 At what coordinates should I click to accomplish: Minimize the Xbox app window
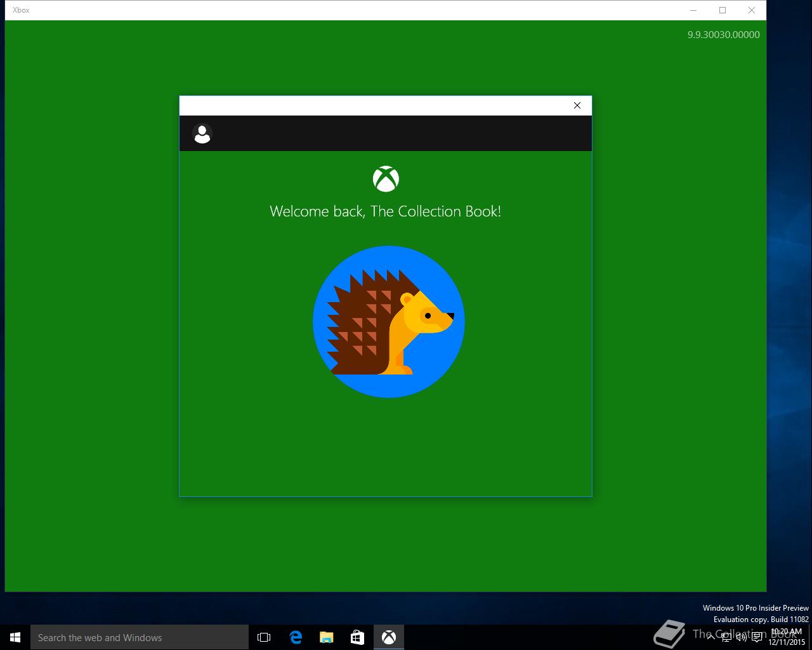click(x=693, y=10)
